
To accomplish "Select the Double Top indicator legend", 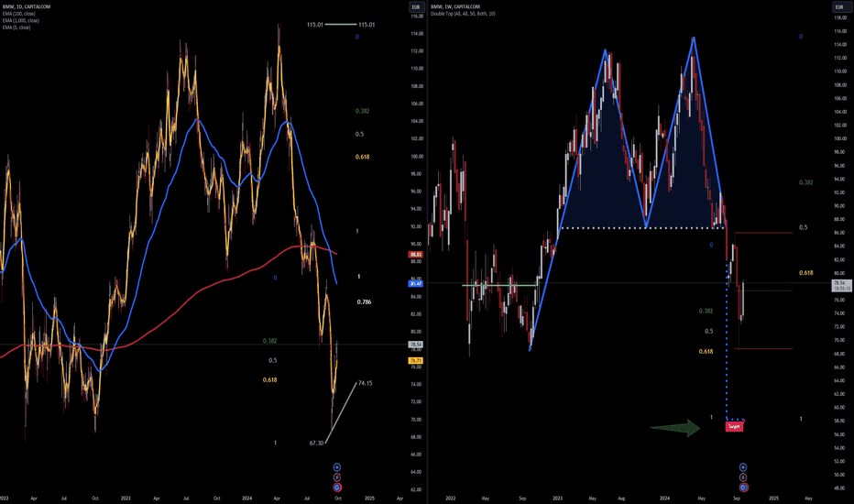I will click(x=463, y=14).
